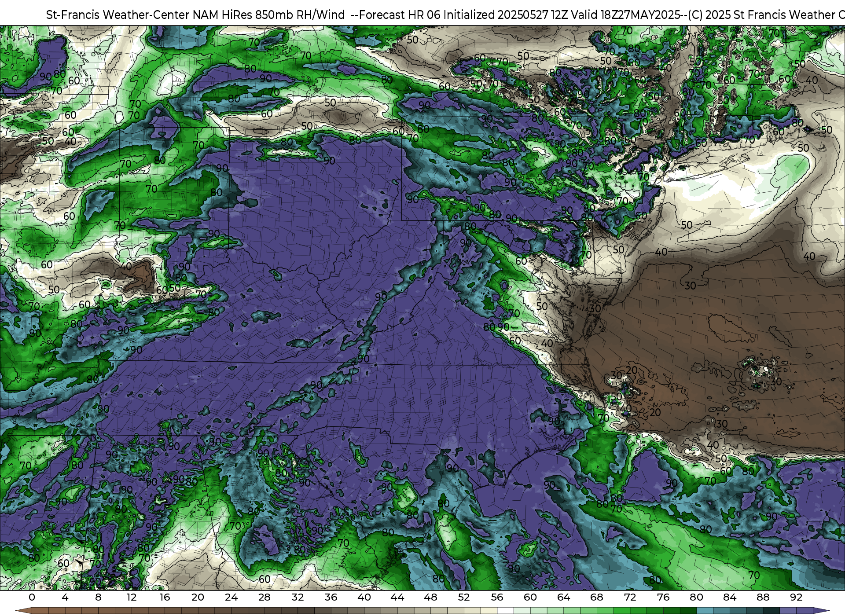
Task: Click the colorbar legend value 28
Action: 265,597
